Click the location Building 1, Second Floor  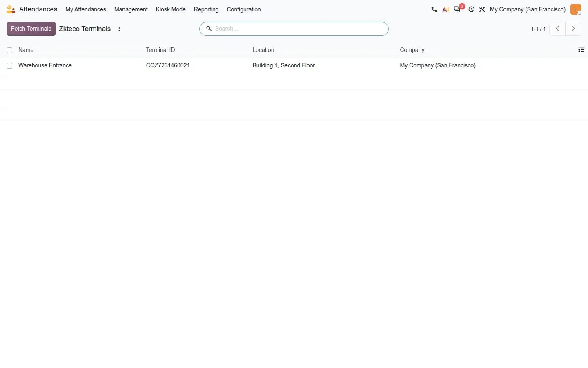pos(284,65)
